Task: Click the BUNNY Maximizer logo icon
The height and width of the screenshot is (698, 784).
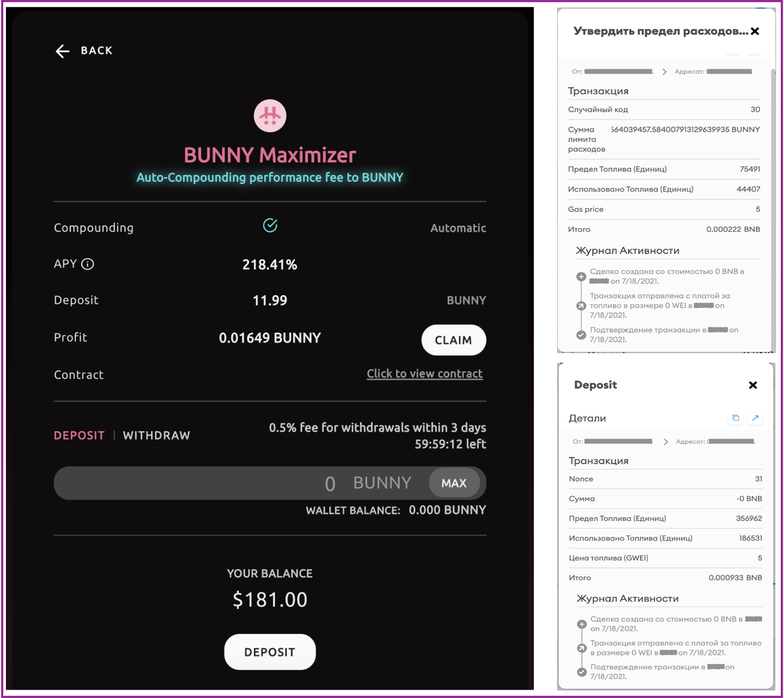Action: [x=270, y=115]
